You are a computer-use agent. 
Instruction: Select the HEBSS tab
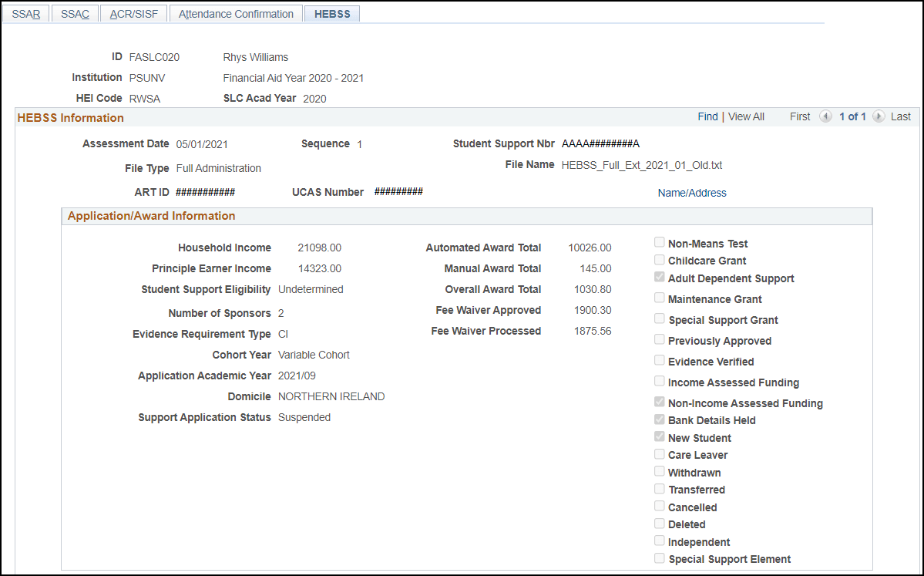[x=332, y=14]
